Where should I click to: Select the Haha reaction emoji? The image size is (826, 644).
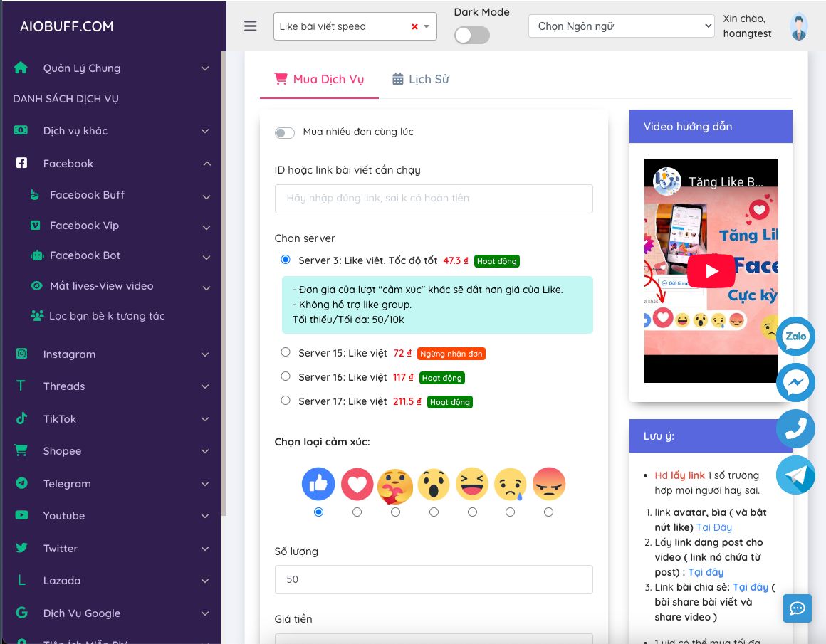click(472, 483)
